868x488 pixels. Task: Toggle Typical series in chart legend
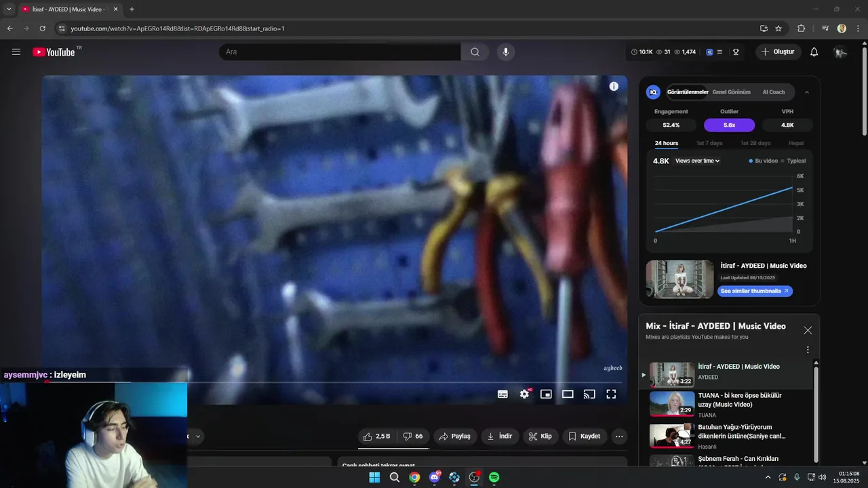click(x=793, y=161)
